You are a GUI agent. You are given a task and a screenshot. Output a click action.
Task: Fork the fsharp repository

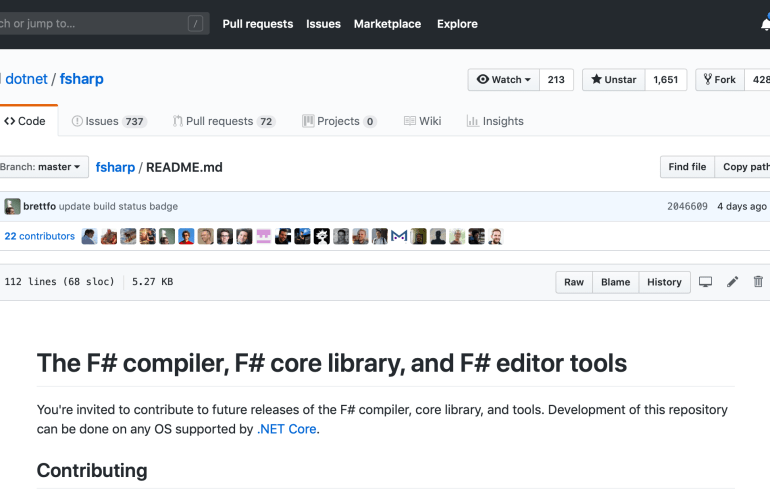[718, 80]
